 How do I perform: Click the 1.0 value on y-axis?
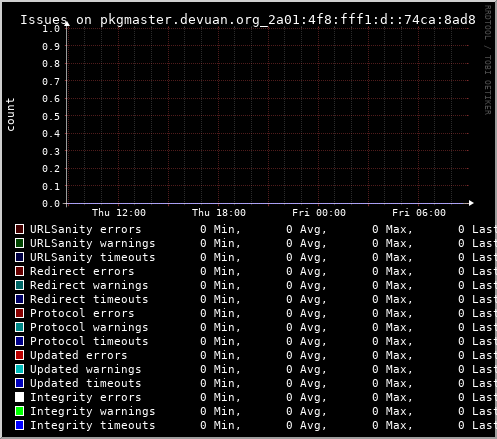coord(51,29)
